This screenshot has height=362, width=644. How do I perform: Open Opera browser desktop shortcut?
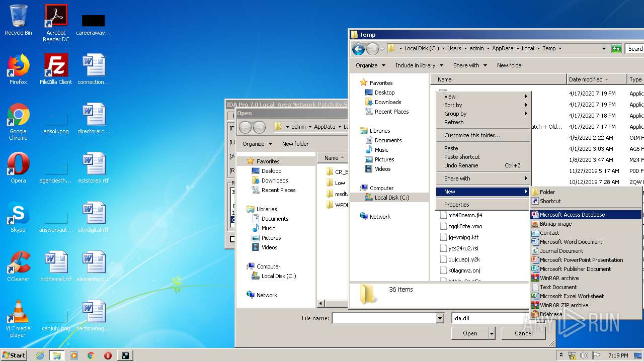coord(18,168)
